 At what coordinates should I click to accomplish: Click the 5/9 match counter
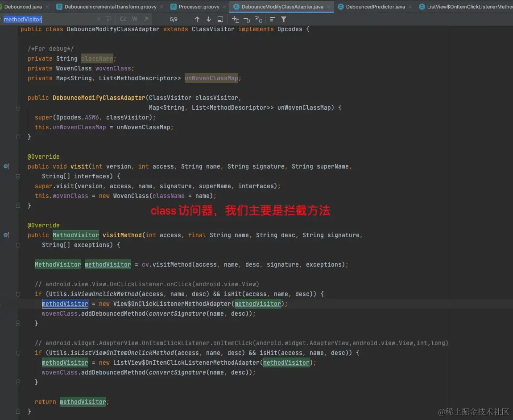[174, 19]
